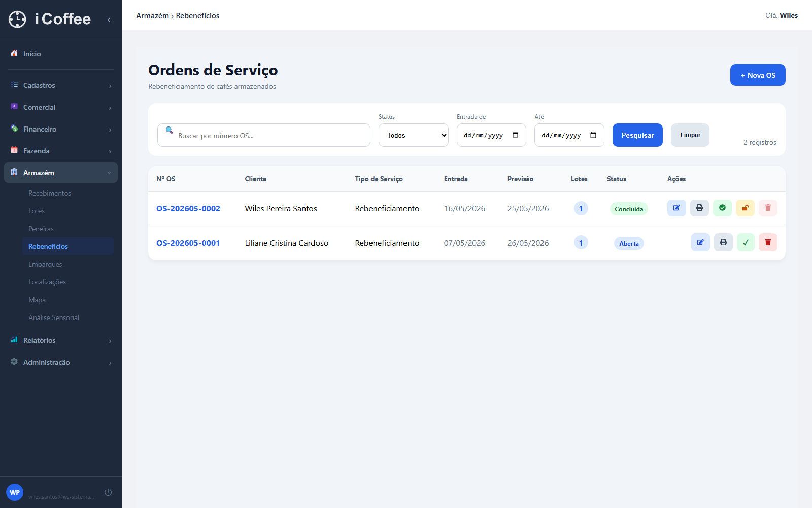This screenshot has width=812, height=508.
Task: Click the Concluída status badge
Action: pyautogui.click(x=629, y=209)
